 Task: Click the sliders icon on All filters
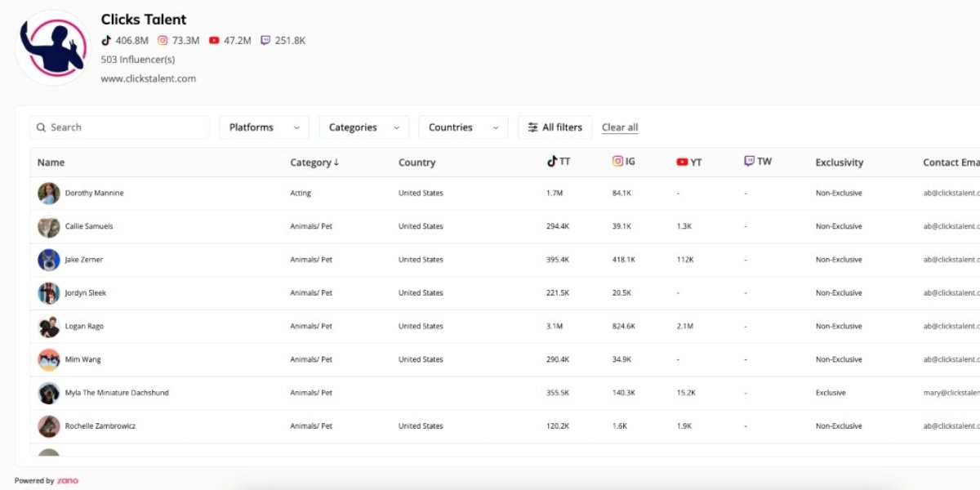532,127
